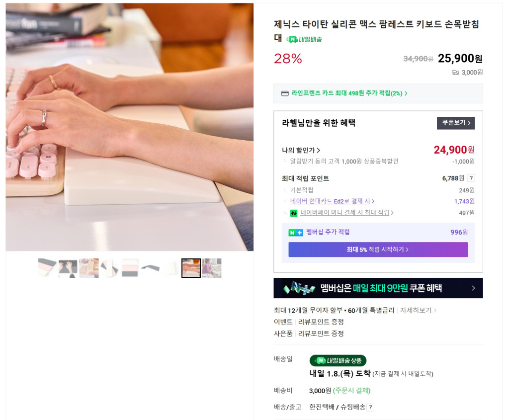Screen dimensions: 509x420
Task: Click the delivery truck icon by 3,000원
Action: [455, 73]
